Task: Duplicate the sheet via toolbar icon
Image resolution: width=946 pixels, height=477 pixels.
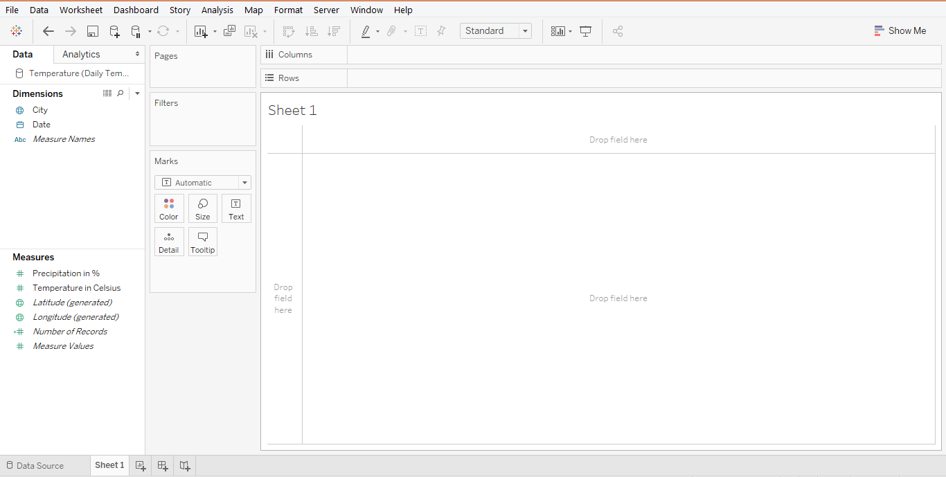Action: pos(229,31)
